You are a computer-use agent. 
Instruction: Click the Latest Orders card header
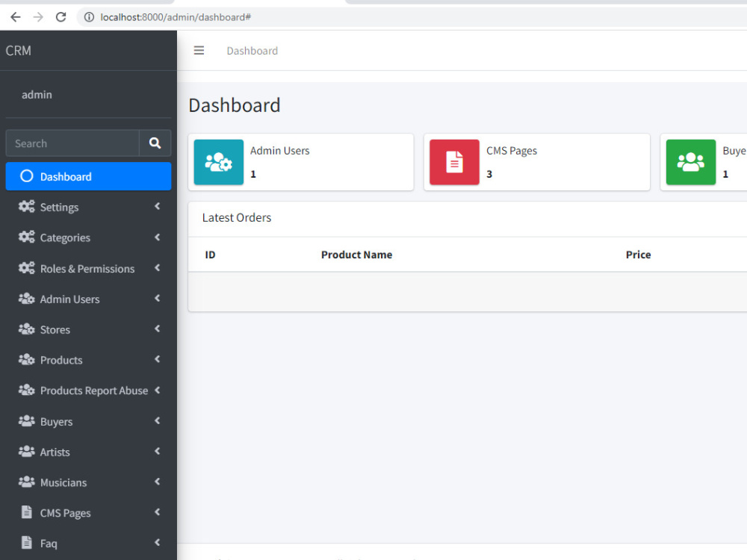(x=236, y=217)
